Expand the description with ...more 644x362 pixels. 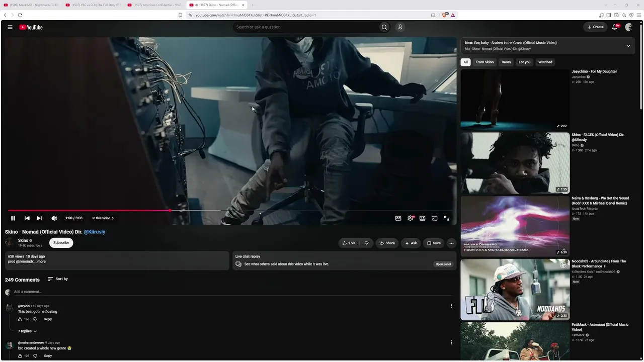[40, 261]
